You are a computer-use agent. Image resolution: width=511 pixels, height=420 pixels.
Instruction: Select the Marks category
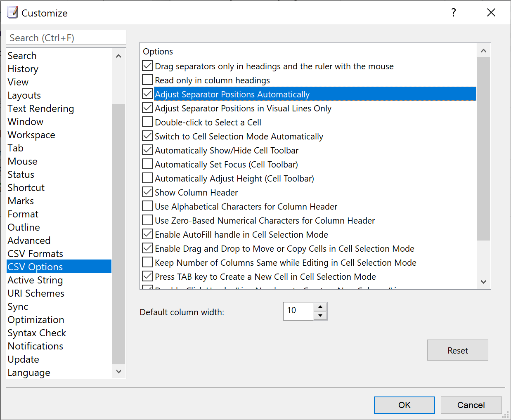pos(59,201)
